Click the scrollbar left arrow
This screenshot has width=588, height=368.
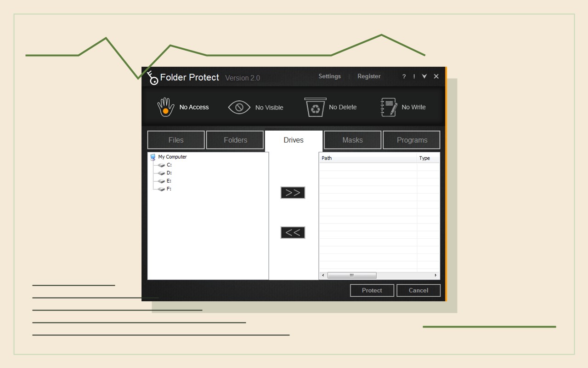(323, 275)
